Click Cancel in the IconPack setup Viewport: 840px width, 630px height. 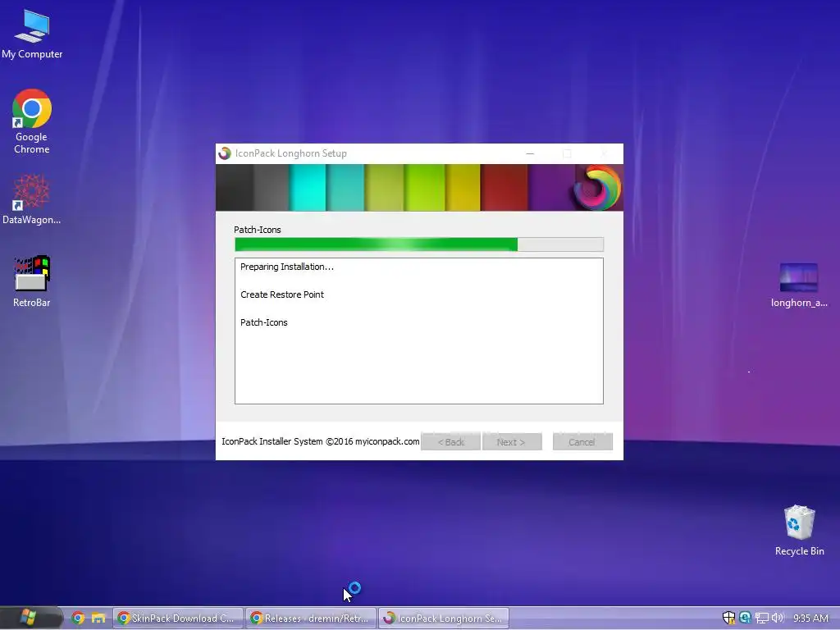click(x=582, y=442)
